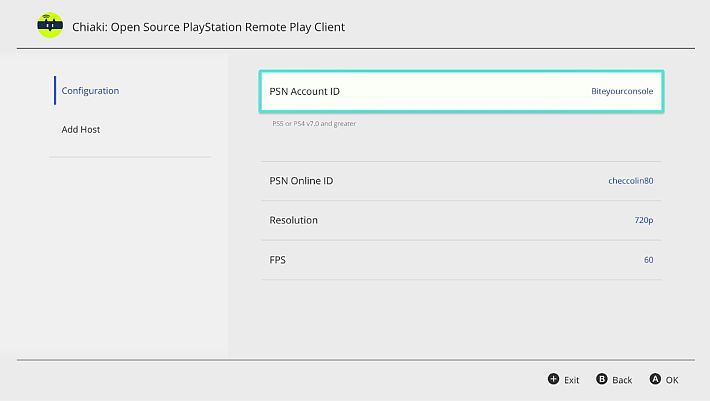Click the 'PS5 or PS4 v7.0 and greater' note
The width and height of the screenshot is (710, 401).
click(314, 124)
